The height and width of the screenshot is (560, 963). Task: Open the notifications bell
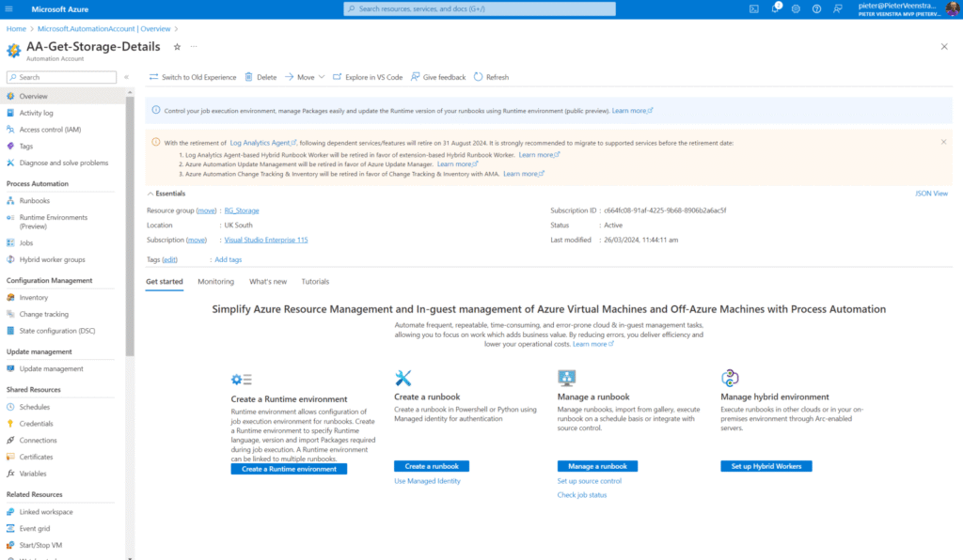pyautogui.click(x=775, y=8)
